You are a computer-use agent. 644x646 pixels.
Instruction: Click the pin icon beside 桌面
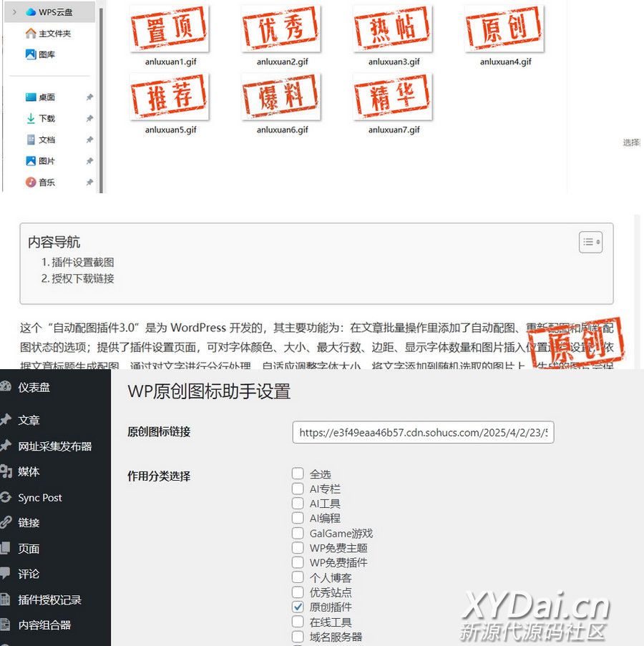click(x=89, y=97)
